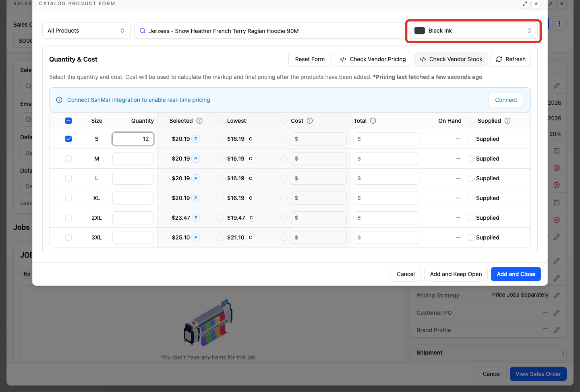This screenshot has height=392, width=580.
Task: Select Lowest price radio for size L
Action: coord(221,178)
